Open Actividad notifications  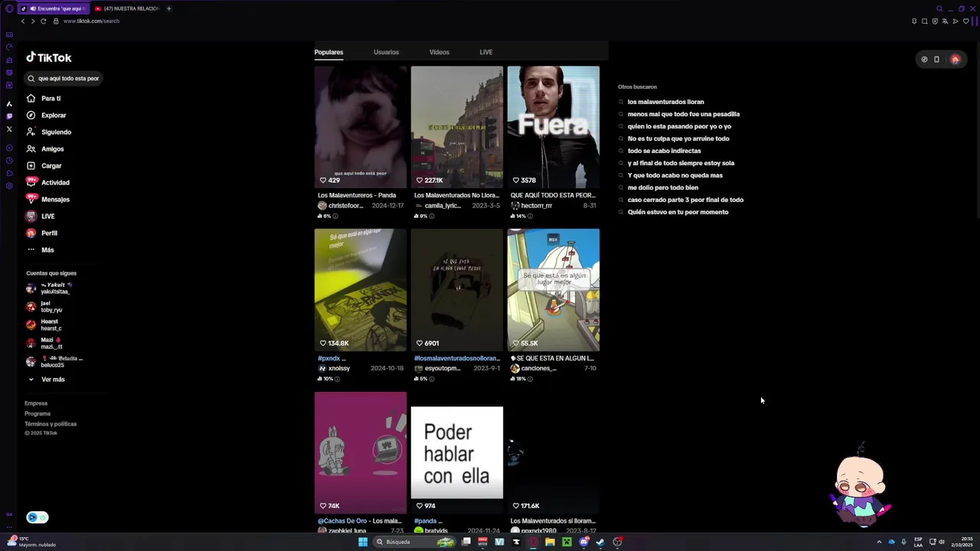point(47,182)
